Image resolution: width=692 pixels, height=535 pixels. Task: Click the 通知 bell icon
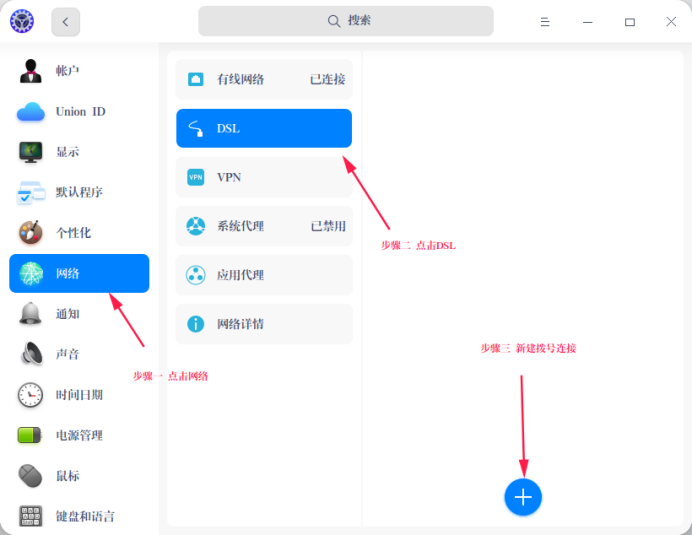coord(30,314)
